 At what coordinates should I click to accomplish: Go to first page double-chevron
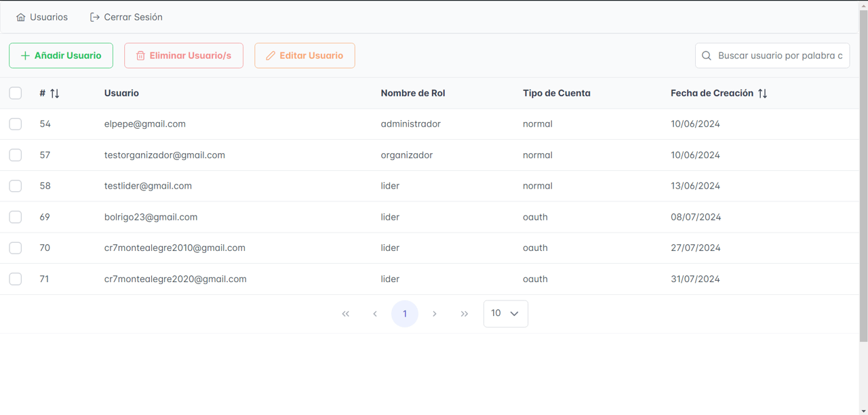pyautogui.click(x=346, y=314)
